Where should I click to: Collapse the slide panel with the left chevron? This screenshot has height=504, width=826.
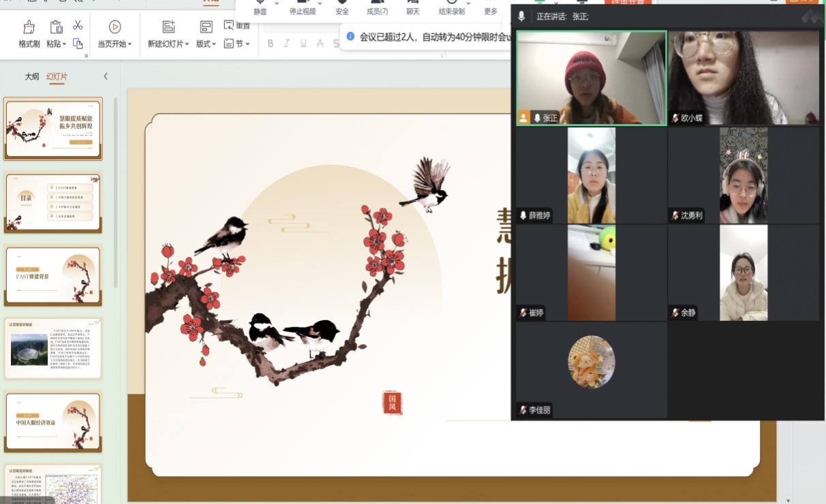coord(106,77)
